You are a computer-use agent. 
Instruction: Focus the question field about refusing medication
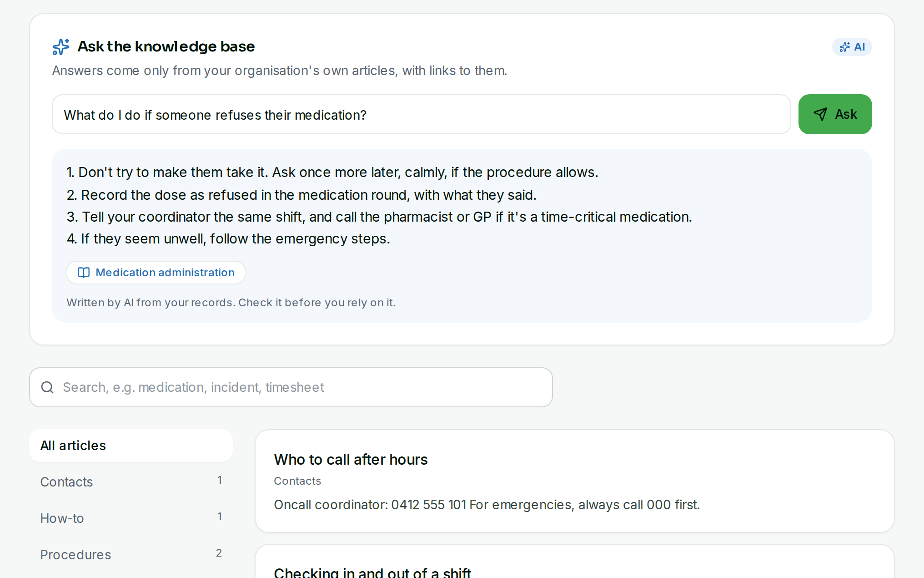421,114
